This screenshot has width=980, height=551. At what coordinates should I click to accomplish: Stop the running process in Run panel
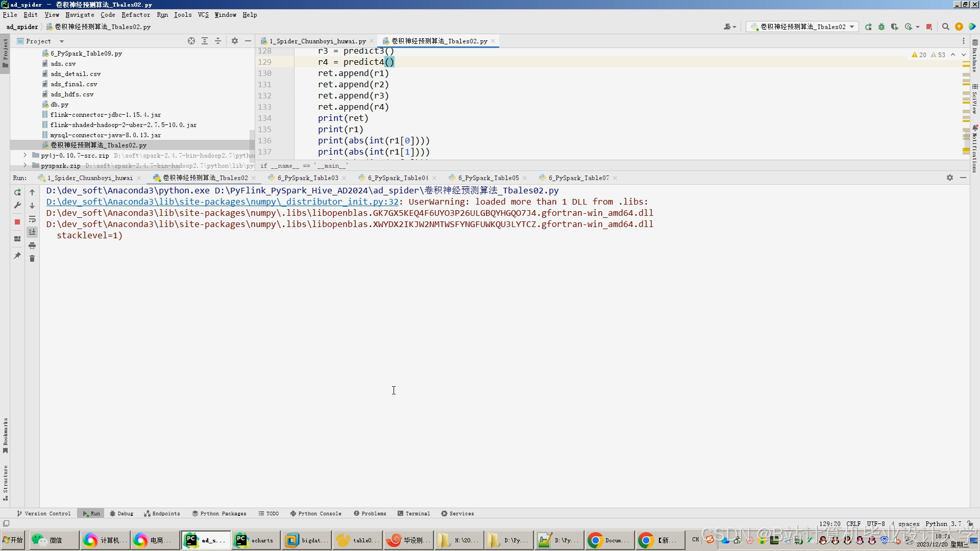click(17, 222)
